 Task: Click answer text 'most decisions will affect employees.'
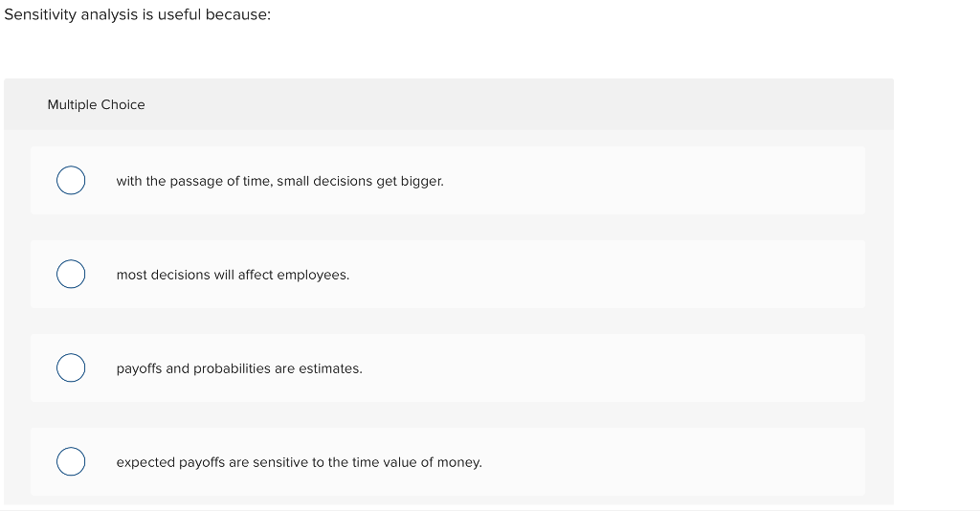(233, 275)
